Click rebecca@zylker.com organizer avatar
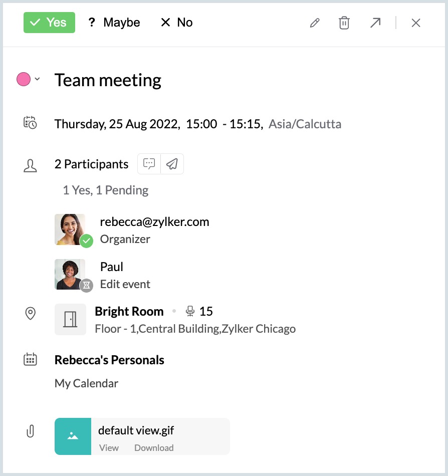 pos(70,229)
